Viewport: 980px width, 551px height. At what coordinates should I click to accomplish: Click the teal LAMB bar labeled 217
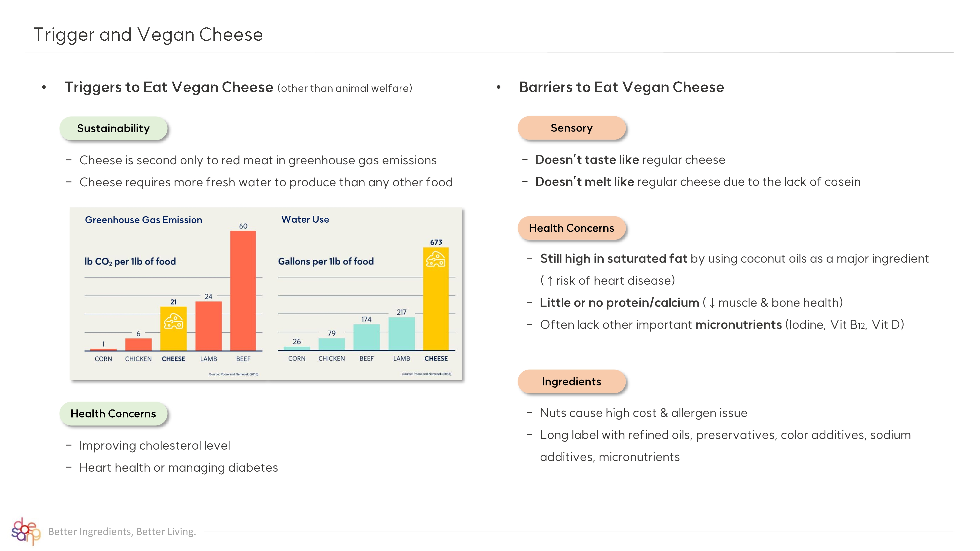click(x=401, y=334)
